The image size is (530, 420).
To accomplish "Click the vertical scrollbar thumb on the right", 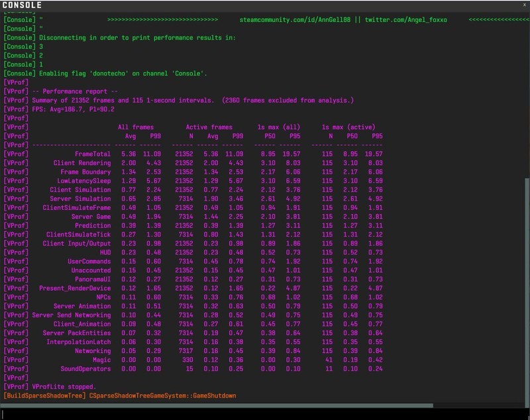I will (527, 291).
